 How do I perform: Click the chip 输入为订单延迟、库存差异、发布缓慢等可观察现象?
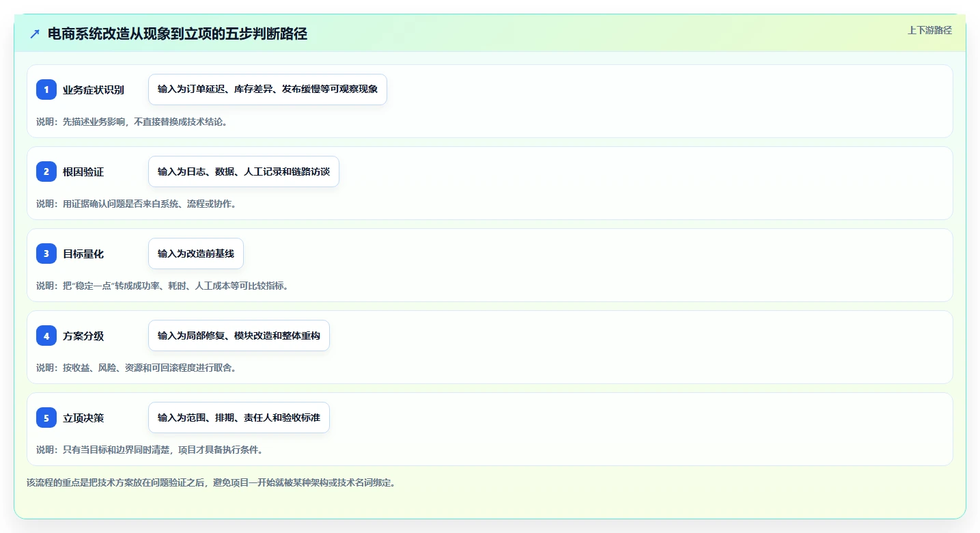point(268,90)
